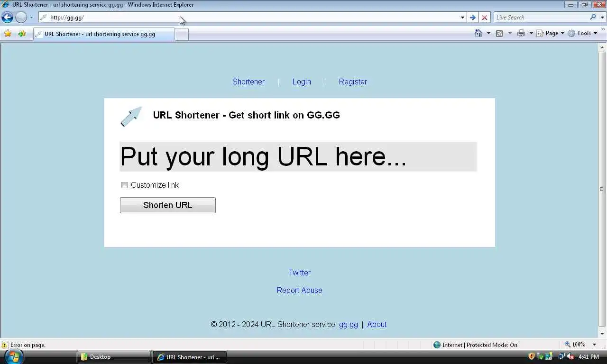Expand the feeds dropdown arrow
This screenshot has width=607, height=364.
[510, 33]
